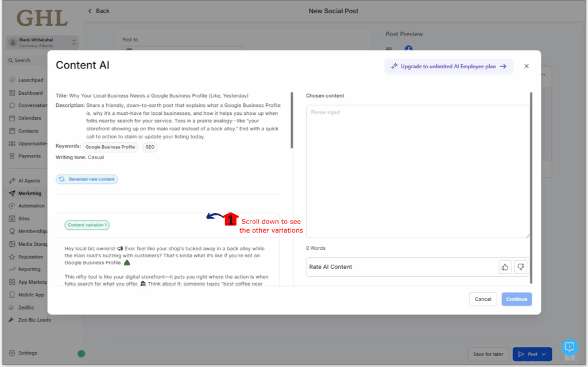Select Payments in the sidebar menu

click(30, 156)
